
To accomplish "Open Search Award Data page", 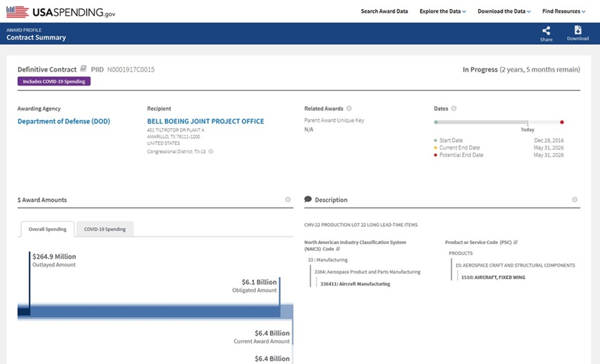I will 384,12.
